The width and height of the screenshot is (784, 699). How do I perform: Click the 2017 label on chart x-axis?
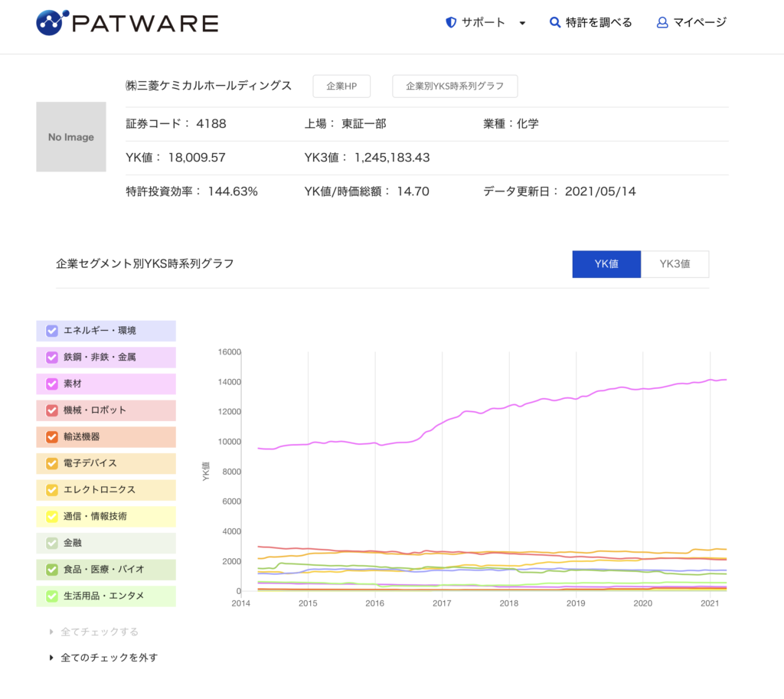(442, 603)
